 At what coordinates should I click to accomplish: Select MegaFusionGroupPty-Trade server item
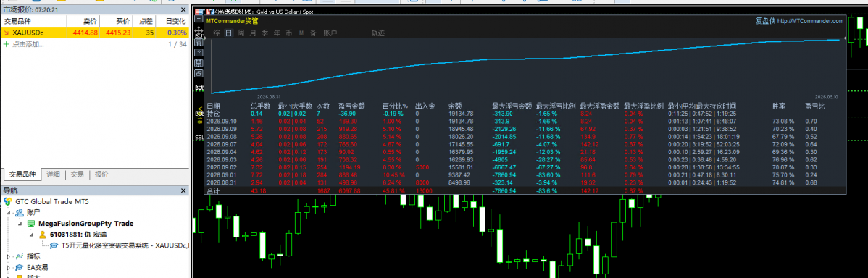[x=85, y=223]
